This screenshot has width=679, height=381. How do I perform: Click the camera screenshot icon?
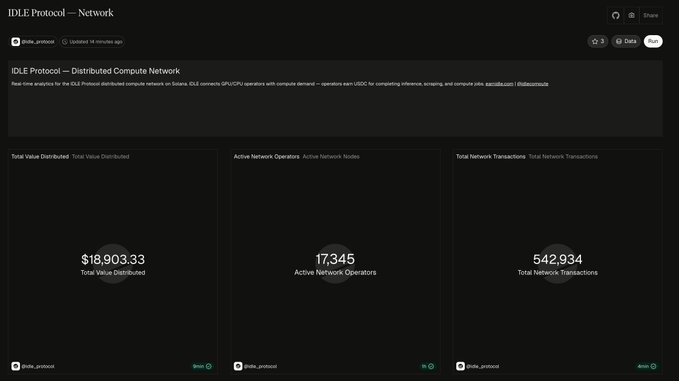pos(631,16)
